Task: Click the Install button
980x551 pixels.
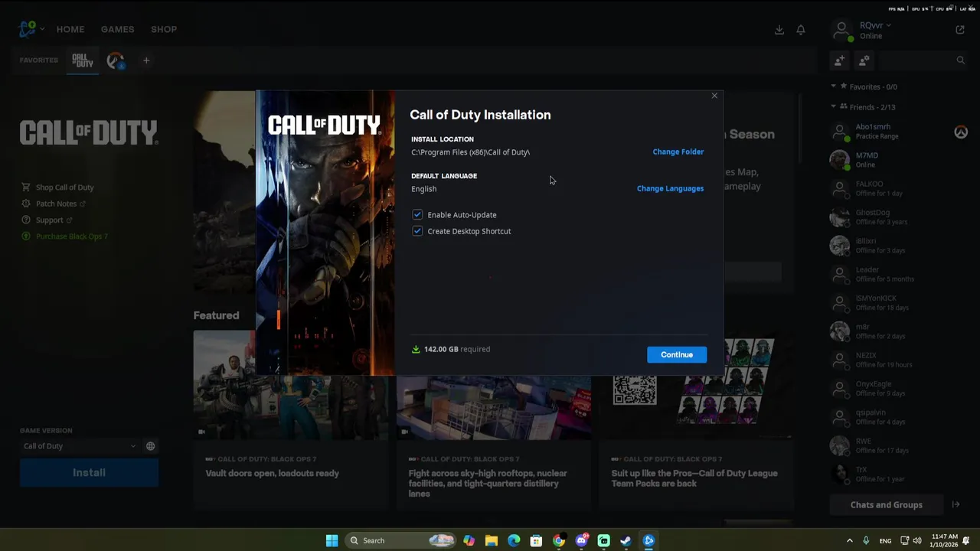Action: [89, 473]
